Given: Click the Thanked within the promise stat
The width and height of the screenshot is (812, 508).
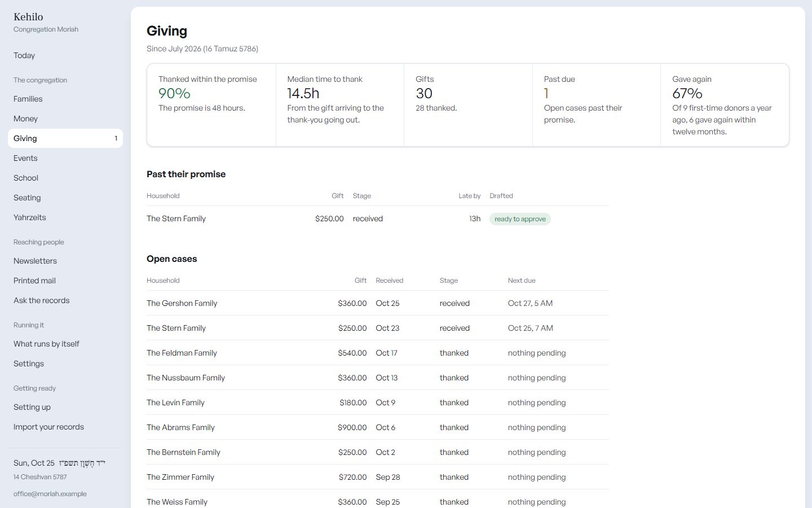Looking at the screenshot, I should (x=211, y=105).
